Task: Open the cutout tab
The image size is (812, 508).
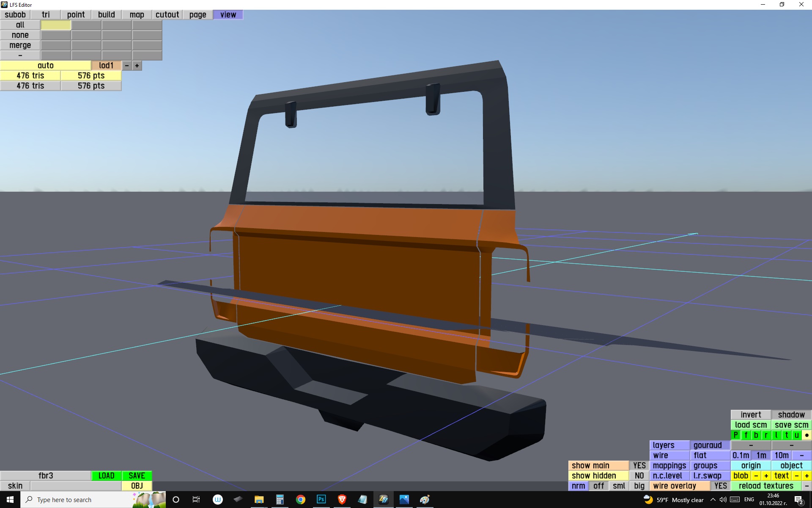Action: point(167,14)
